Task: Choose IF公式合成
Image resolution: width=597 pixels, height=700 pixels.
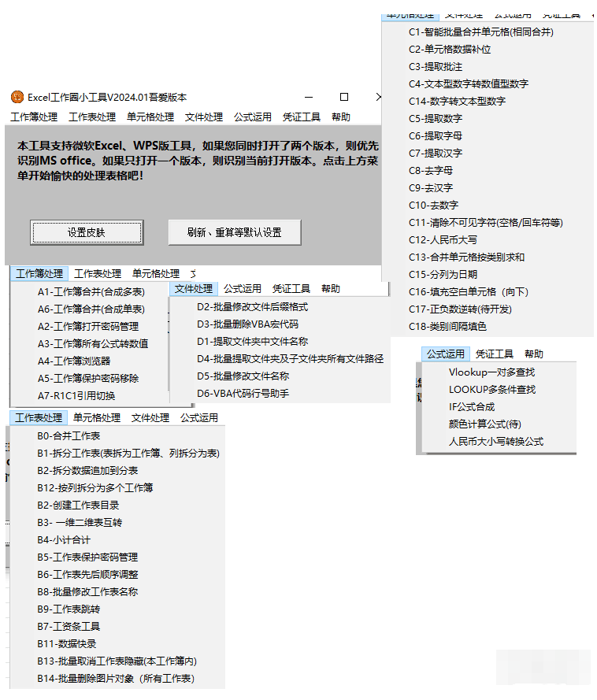Action: pos(472,407)
